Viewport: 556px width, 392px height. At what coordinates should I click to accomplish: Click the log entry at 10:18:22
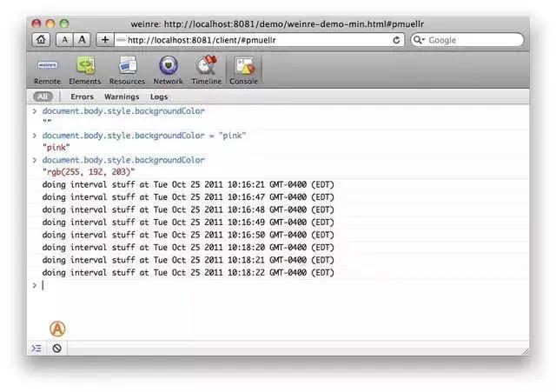188,272
